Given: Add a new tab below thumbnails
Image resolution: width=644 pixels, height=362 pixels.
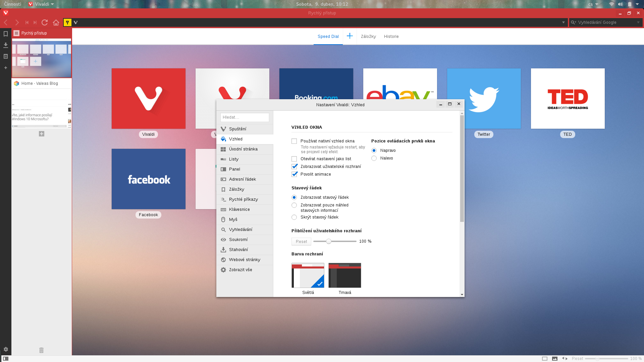Looking at the screenshot, I should tap(42, 134).
